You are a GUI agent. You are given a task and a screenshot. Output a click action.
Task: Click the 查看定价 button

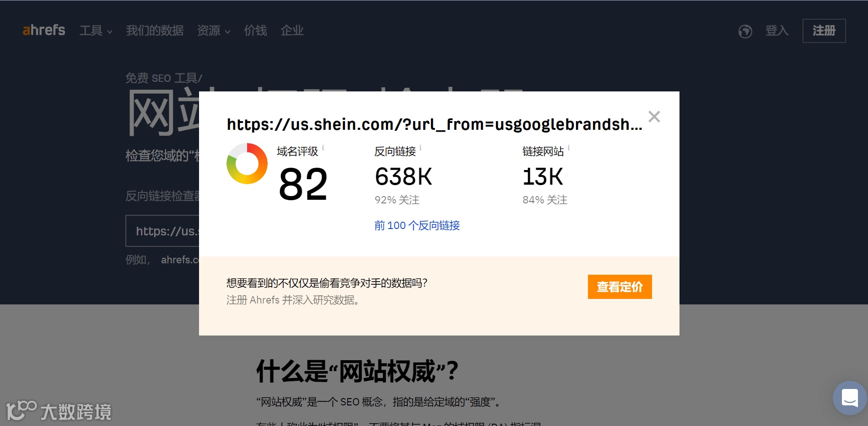pos(620,287)
